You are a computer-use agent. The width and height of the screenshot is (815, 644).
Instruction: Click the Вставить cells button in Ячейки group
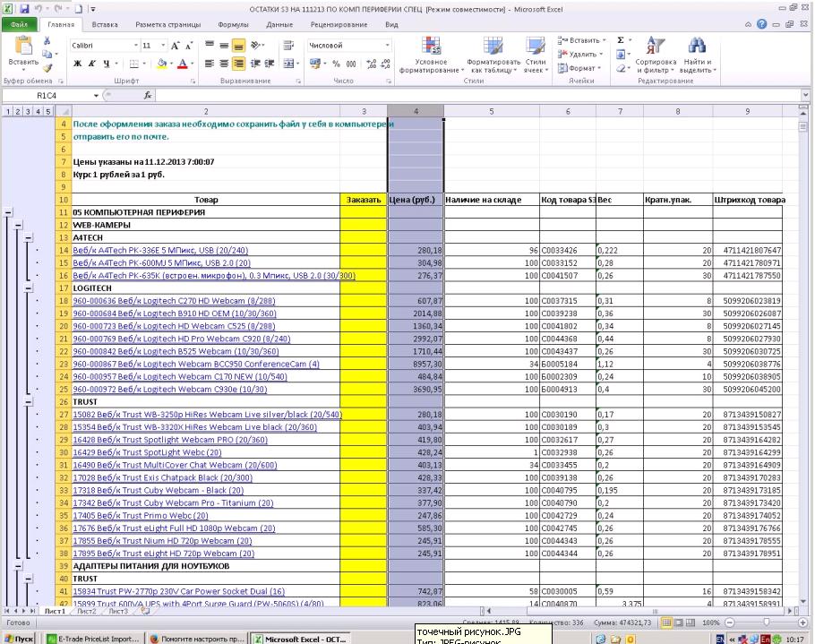pos(581,40)
